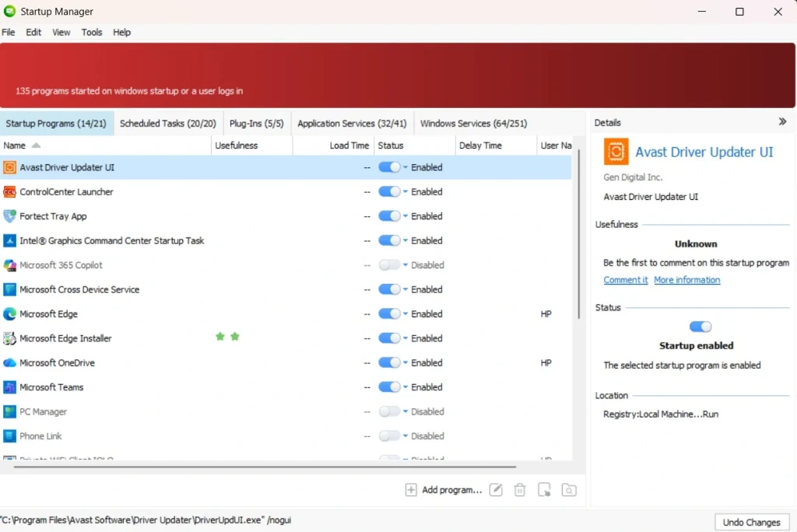Open the File menu

pos(8,32)
